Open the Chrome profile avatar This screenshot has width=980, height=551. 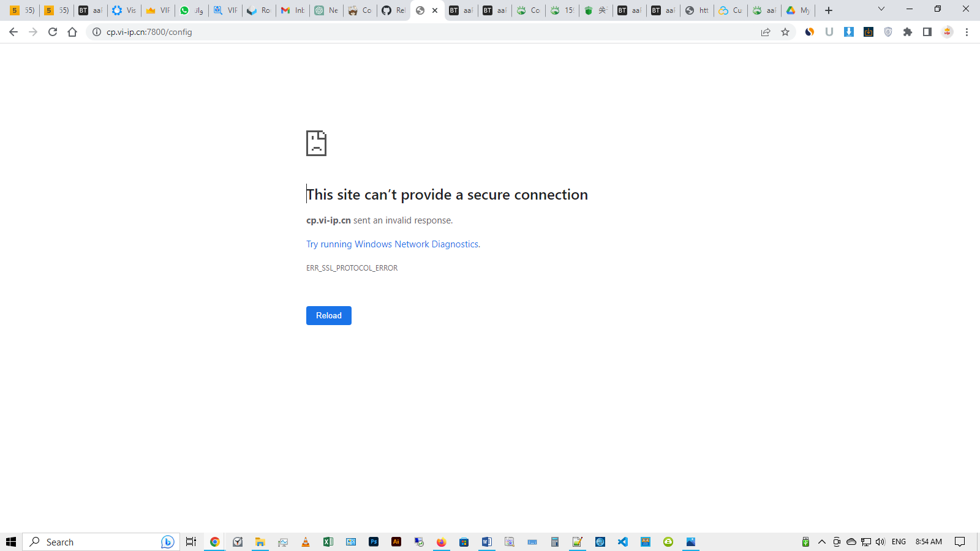[948, 32]
